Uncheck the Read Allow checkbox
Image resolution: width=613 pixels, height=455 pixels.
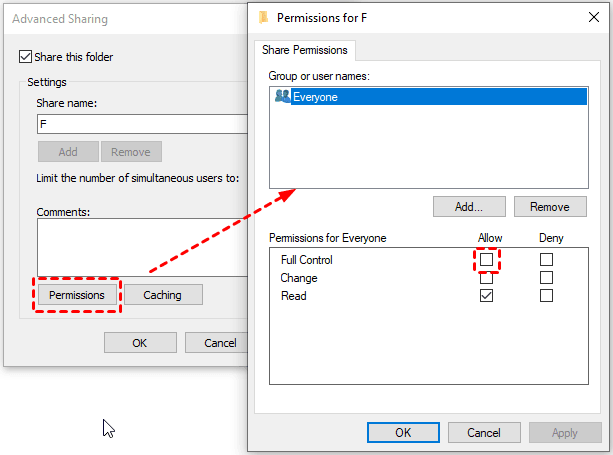pyautogui.click(x=486, y=296)
